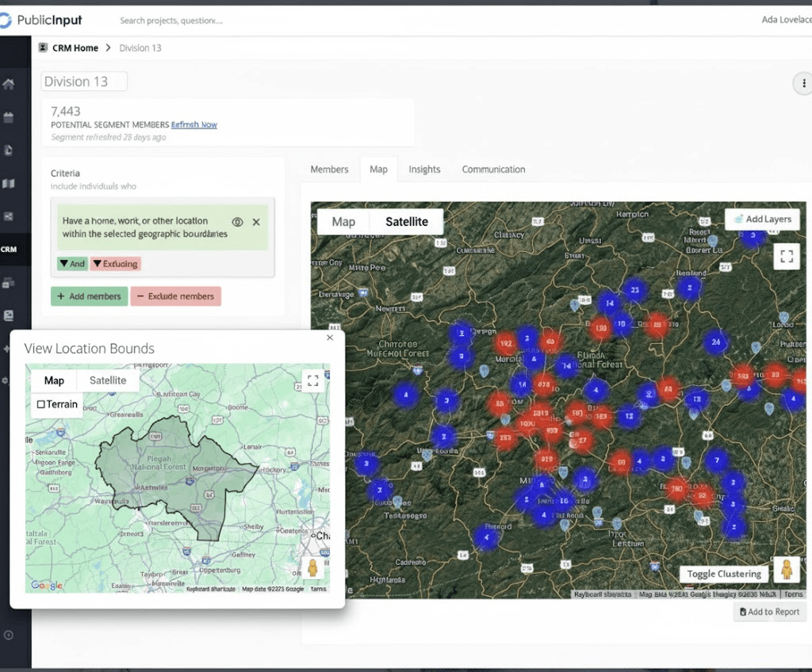Open the options menu beside Division 13
Screen dimensions: 812x672
(x=804, y=83)
